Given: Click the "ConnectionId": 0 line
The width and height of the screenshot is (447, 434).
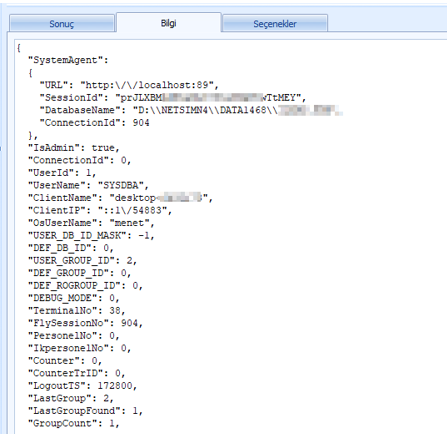Looking at the screenshot, I should [79, 160].
